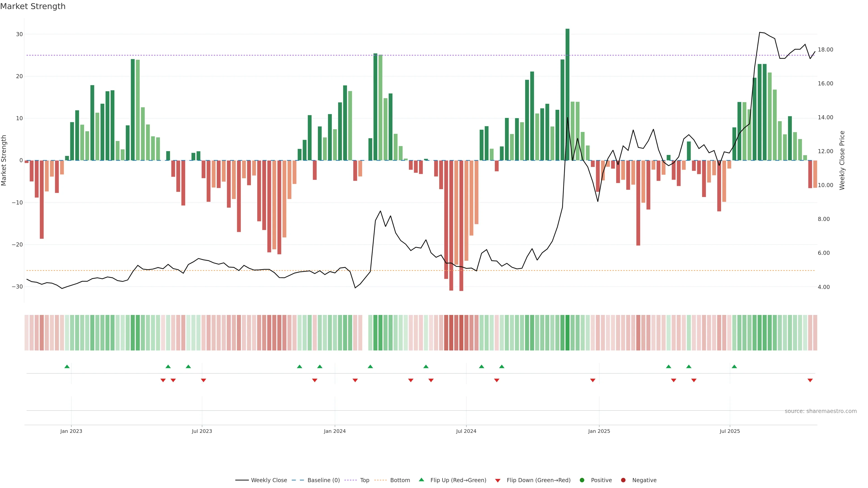Select the first green flip-up triangle marker
This screenshot has width=868, height=488.
pyautogui.click(x=67, y=366)
